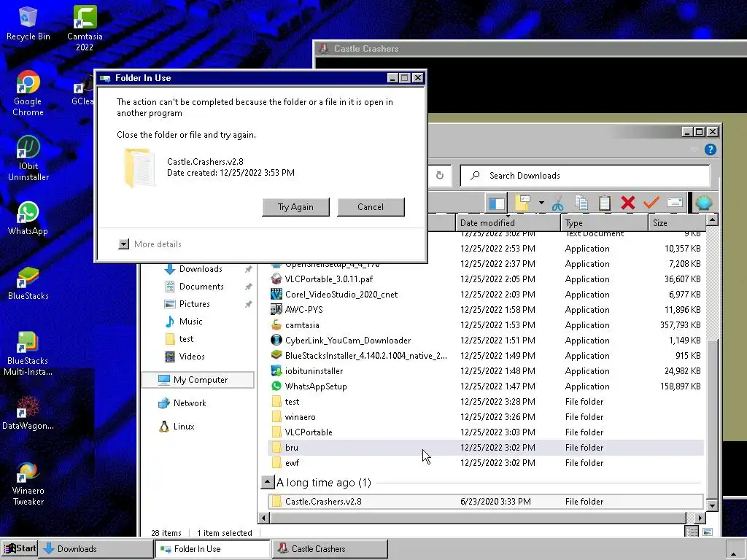Screen dimensions: 747x560
Task: Click the Try Again button
Action: pos(295,207)
